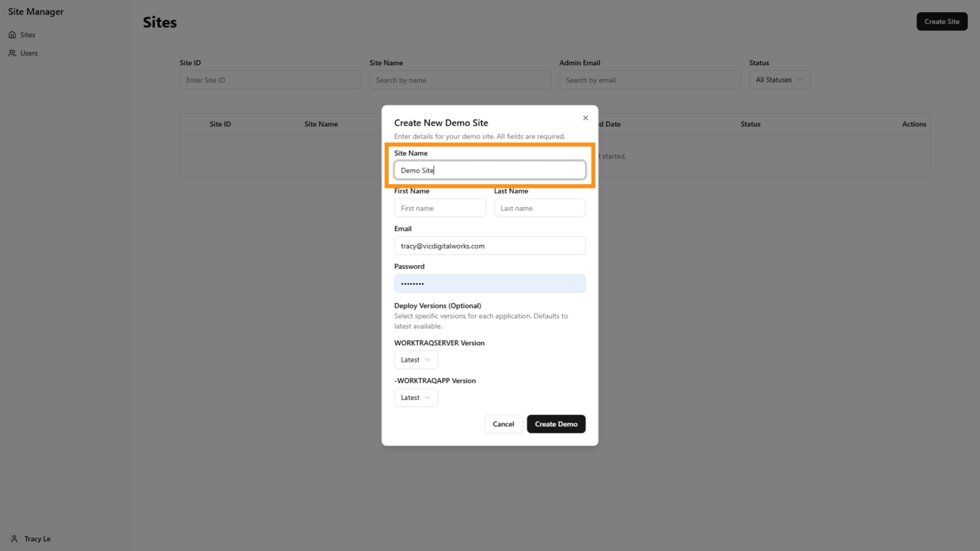This screenshot has height=551, width=980.
Task: Click the Create Site button
Action: click(x=942, y=22)
